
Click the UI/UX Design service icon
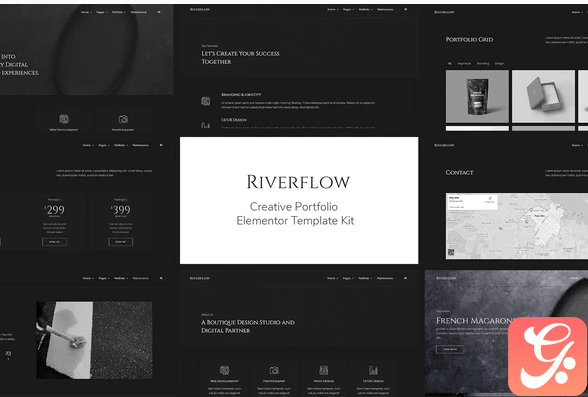pyautogui.click(x=206, y=125)
